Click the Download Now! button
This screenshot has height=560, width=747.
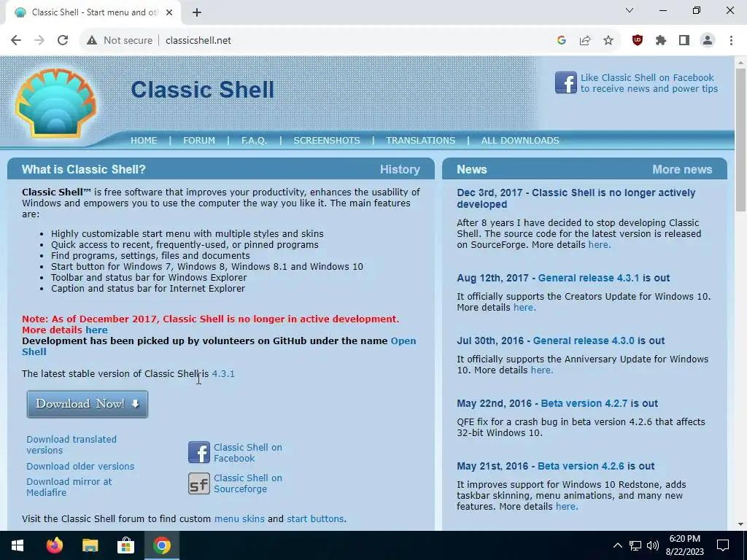(88, 404)
